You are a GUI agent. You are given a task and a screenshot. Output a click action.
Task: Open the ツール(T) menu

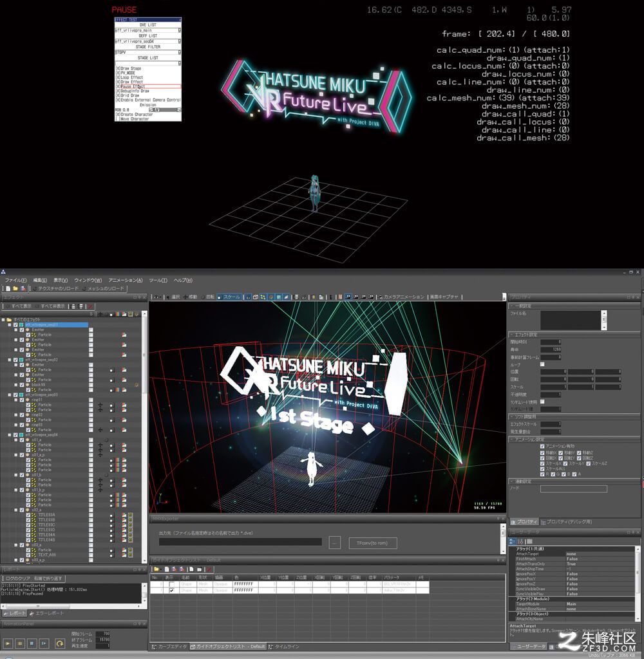point(158,281)
